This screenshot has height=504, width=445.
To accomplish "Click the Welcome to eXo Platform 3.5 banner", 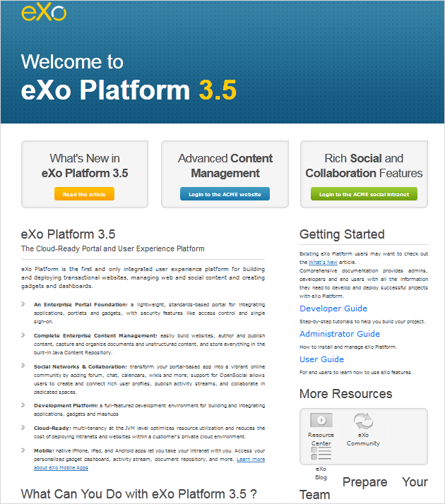I will pyautogui.click(x=129, y=77).
